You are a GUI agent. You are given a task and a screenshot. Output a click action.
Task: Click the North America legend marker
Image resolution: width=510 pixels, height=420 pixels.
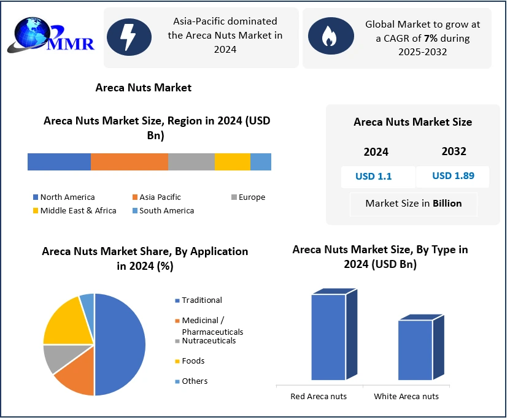(36, 197)
